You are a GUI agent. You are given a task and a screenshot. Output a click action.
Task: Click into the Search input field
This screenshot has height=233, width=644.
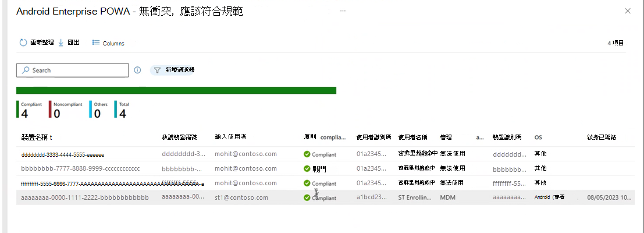[72, 70]
